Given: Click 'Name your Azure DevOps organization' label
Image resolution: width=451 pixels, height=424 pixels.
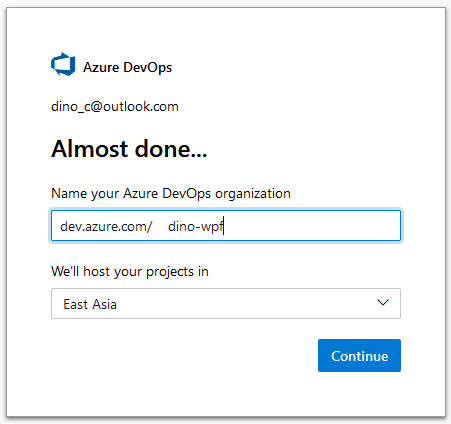Looking at the screenshot, I should (x=171, y=194).
